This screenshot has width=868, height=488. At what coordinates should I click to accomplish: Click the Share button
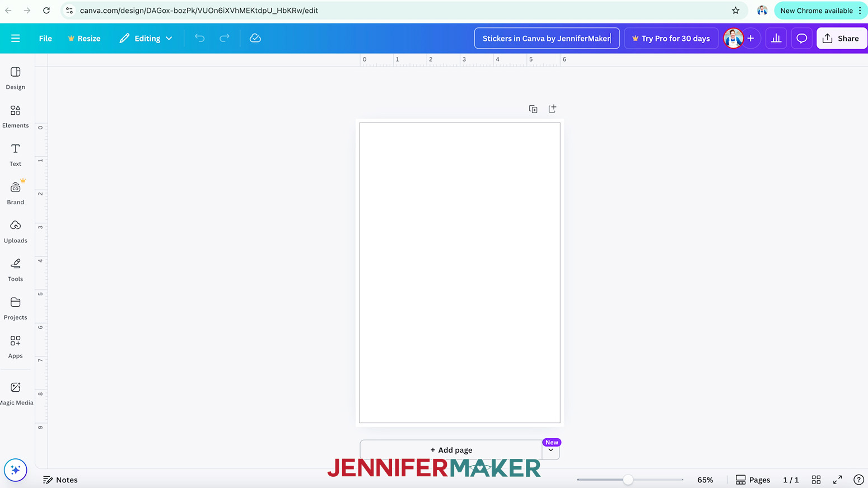click(842, 39)
